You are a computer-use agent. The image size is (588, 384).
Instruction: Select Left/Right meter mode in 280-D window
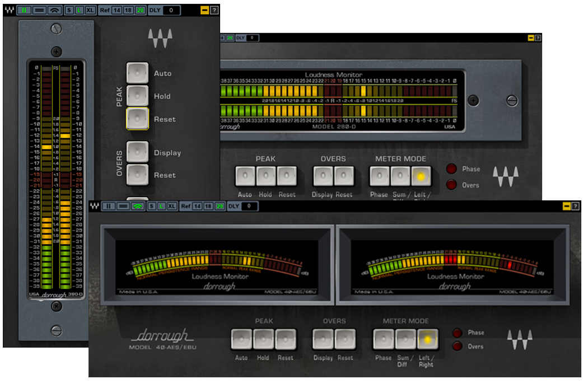(421, 176)
